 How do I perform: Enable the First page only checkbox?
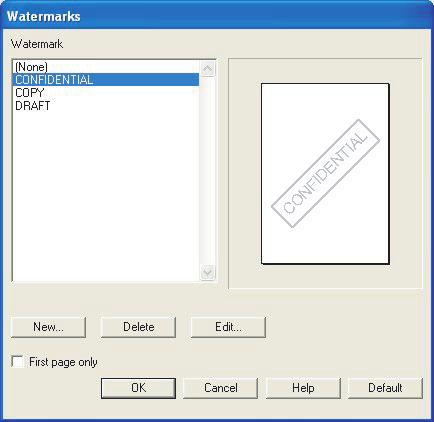(18, 362)
